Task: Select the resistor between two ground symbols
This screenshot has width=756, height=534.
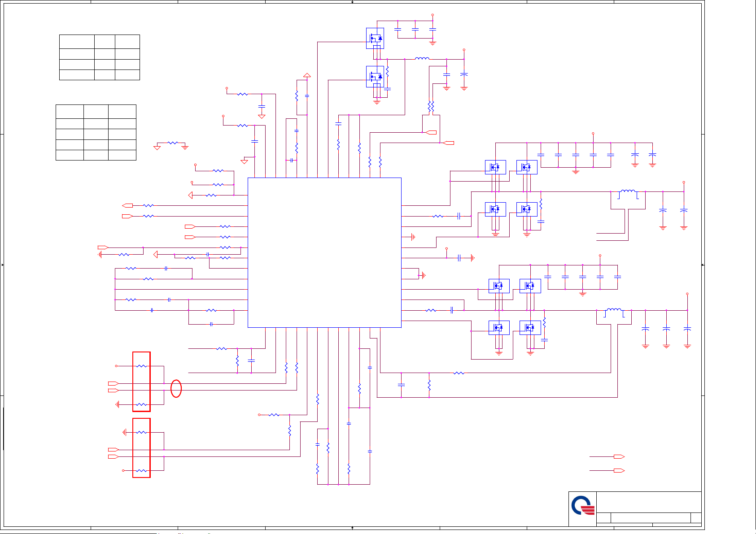Action: pos(172,143)
